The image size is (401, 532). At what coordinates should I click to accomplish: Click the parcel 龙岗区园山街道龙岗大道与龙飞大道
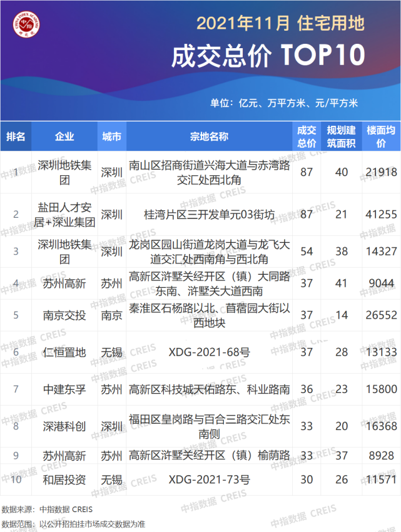[x=209, y=252]
